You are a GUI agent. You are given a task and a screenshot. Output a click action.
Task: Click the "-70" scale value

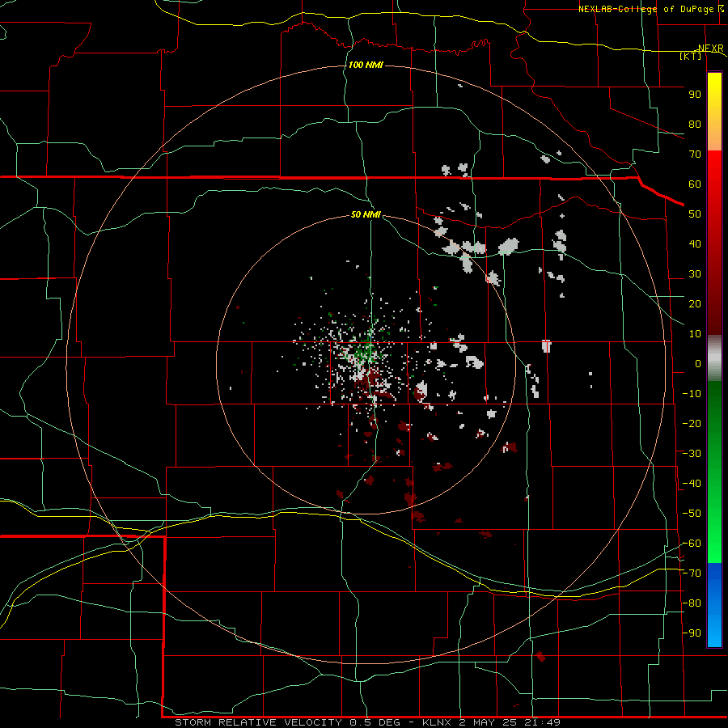692,573
